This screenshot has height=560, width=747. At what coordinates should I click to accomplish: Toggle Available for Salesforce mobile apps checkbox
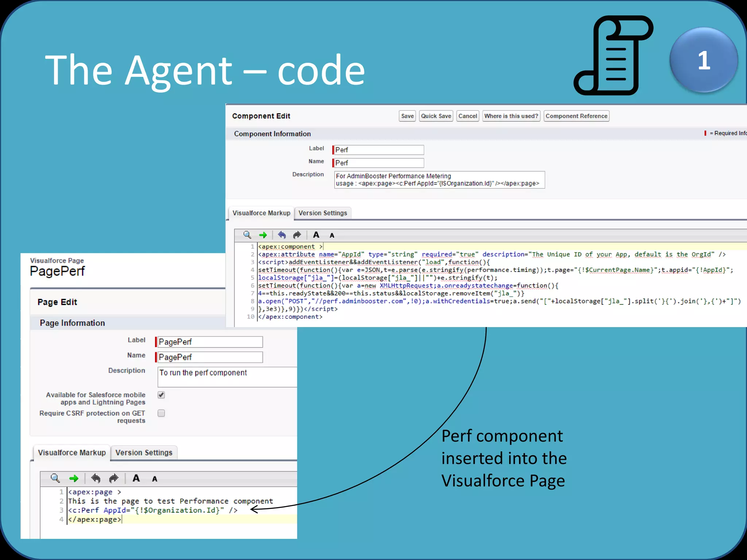click(x=161, y=395)
